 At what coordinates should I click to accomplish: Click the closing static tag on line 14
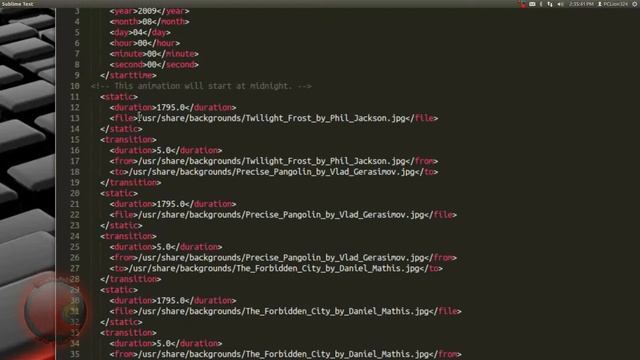[x=121, y=129]
